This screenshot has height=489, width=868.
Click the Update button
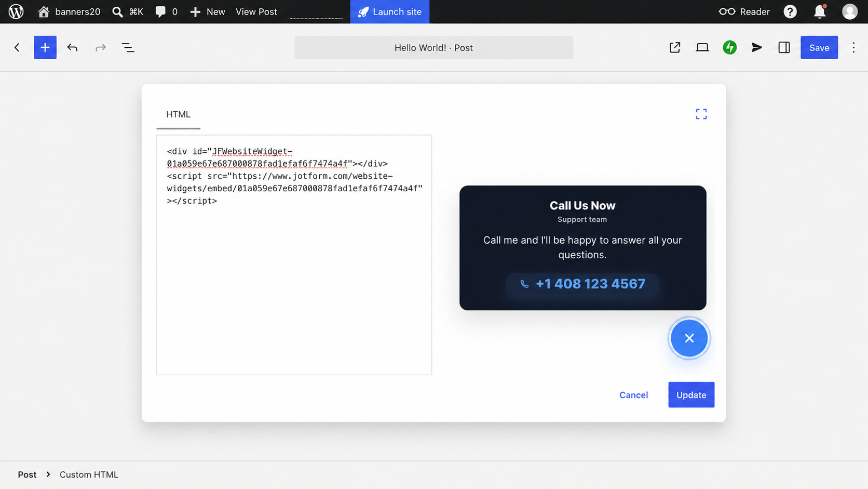tap(691, 395)
